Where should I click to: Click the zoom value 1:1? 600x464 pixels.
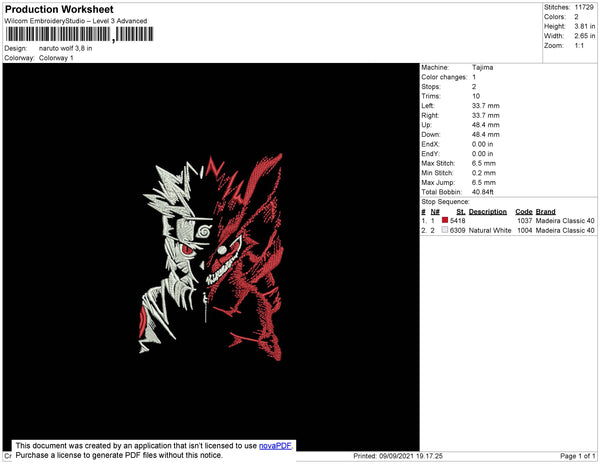tap(579, 46)
